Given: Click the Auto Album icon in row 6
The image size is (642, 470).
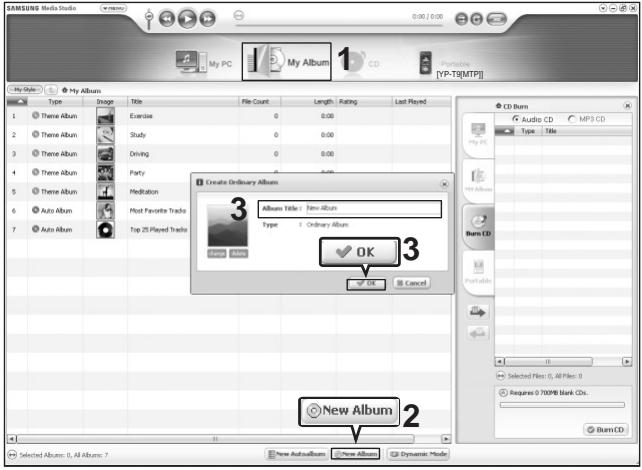Looking at the screenshot, I should click(x=36, y=210).
